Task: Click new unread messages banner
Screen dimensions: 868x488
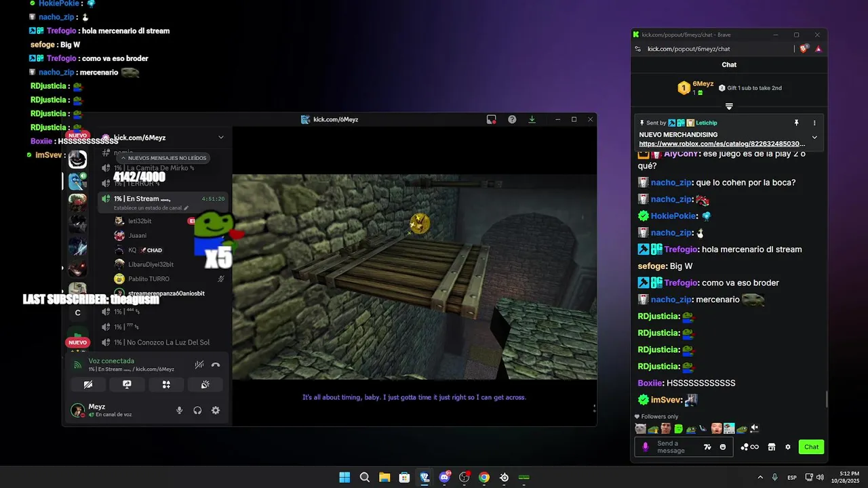Action: click(x=163, y=158)
